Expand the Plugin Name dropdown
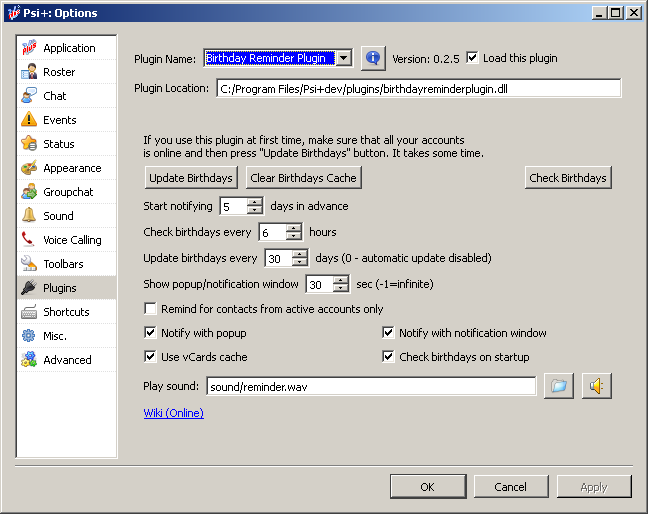The image size is (648, 514). [344, 58]
